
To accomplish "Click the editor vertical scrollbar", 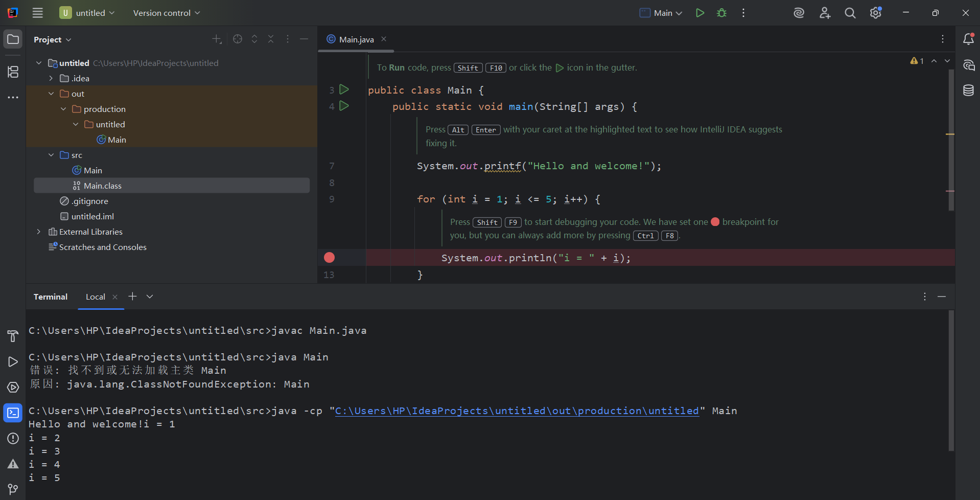I will [951, 141].
